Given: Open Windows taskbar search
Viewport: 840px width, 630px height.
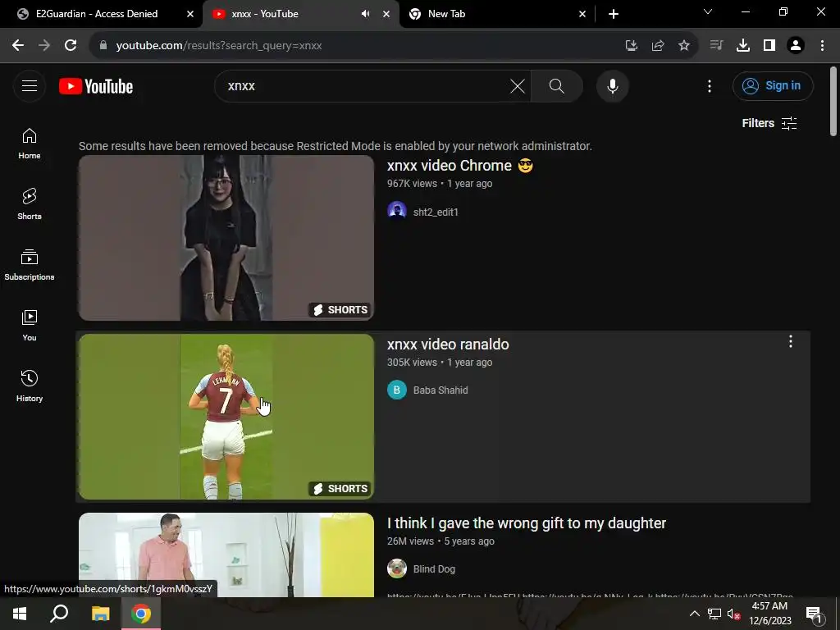Looking at the screenshot, I should click(x=59, y=614).
